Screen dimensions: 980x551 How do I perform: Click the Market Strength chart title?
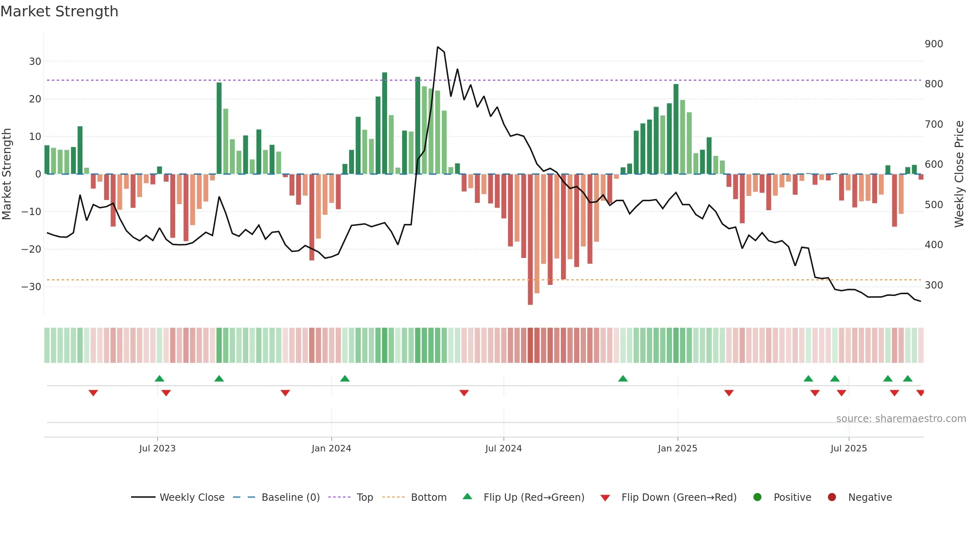tap(60, 11)
